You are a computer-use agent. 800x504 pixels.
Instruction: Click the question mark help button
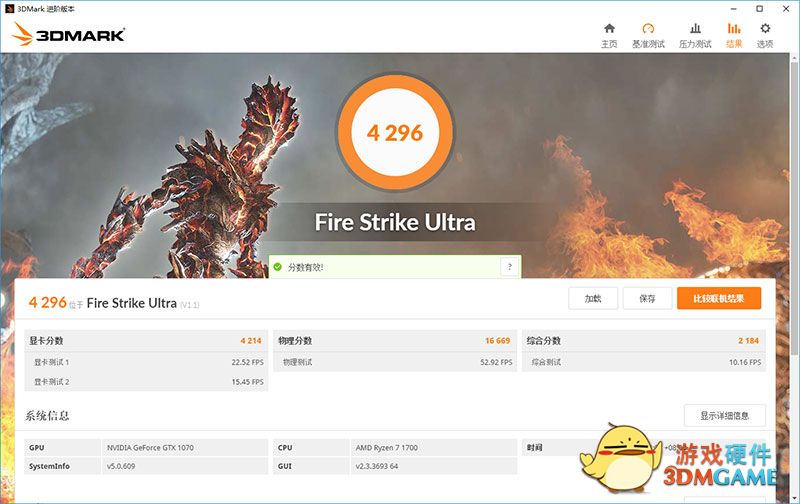(x=509, y=266)
